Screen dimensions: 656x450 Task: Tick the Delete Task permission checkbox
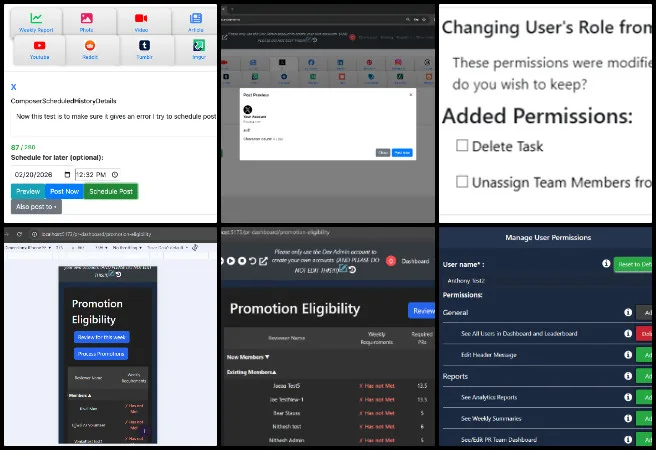pyautogui.click(x=462, y=145)
